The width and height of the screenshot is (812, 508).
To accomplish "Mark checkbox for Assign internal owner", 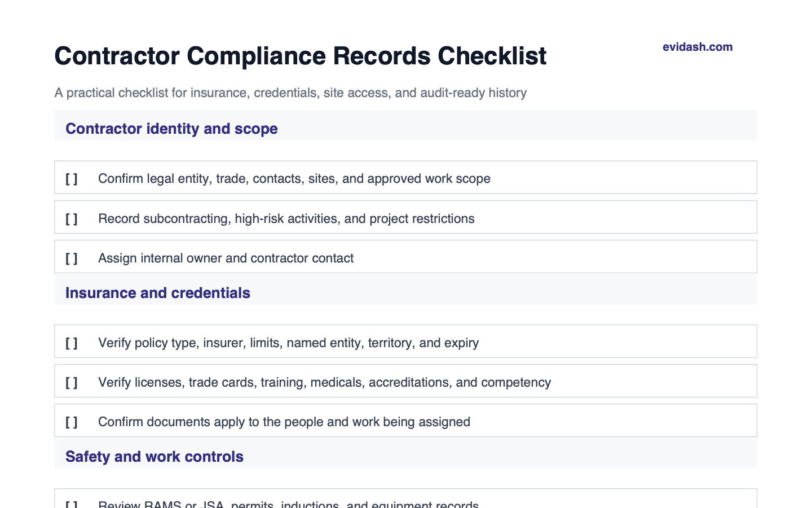I will point(72,259).
